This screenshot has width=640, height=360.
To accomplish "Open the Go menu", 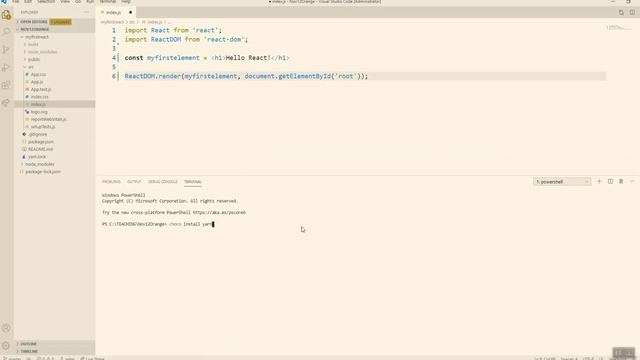I will [x=78, y=2].
